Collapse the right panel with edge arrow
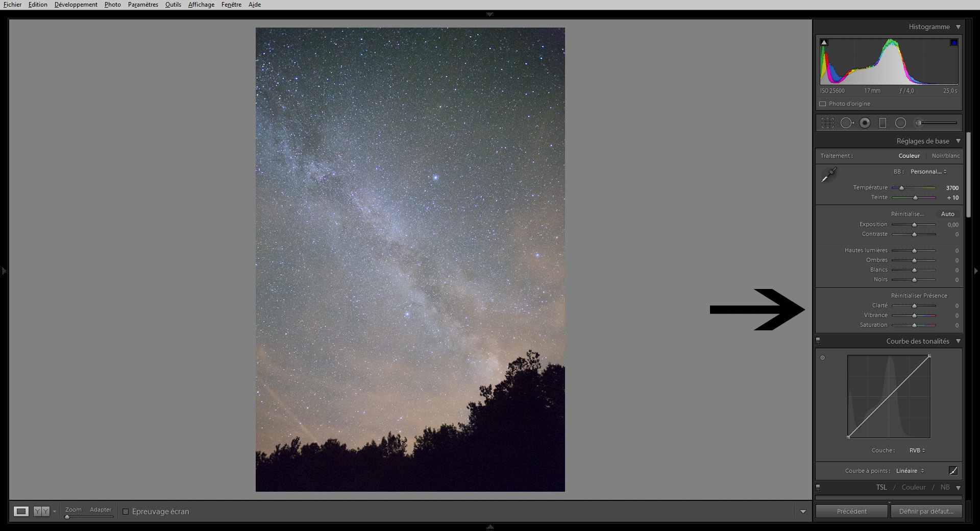 (976, 271)
